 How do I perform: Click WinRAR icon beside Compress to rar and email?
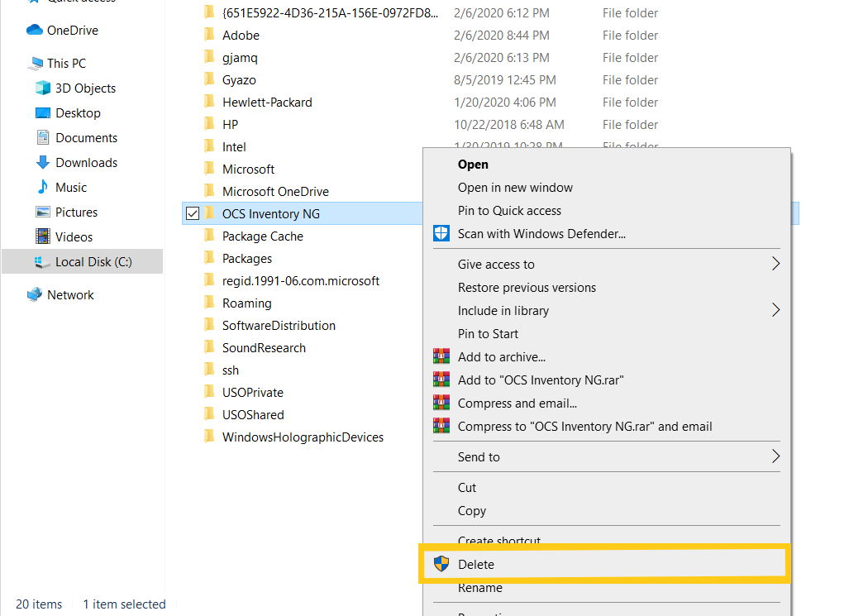[x=441, y=426]
